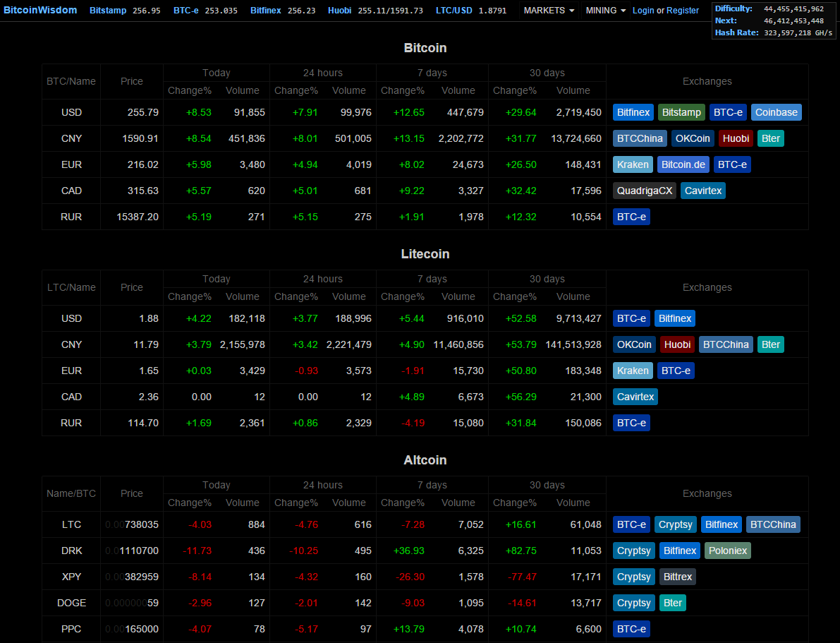840x643 pixels.
Task: Click Litecoin CNY price 11.79
Action: pos(146,344)
